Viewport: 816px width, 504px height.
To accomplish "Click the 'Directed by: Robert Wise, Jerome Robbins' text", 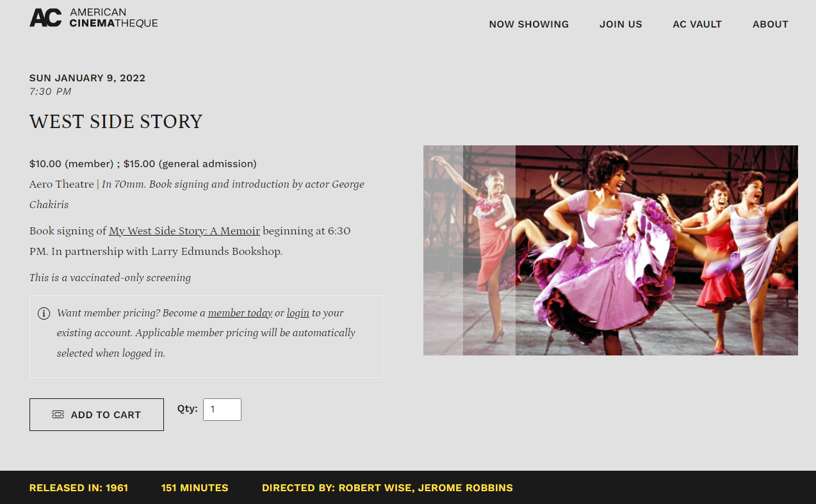I will (x=387, y=488).
